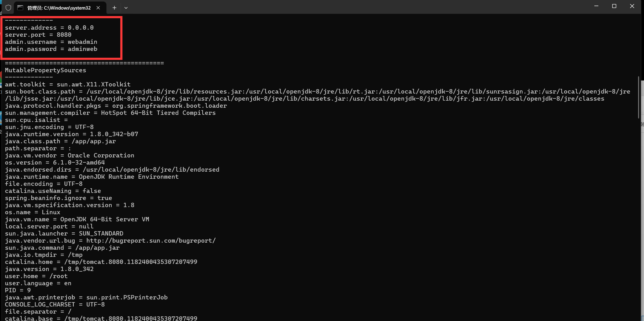Screen dimensions: 644x321
Task: Click the PID = 9 line
Action: click(18, 290)
